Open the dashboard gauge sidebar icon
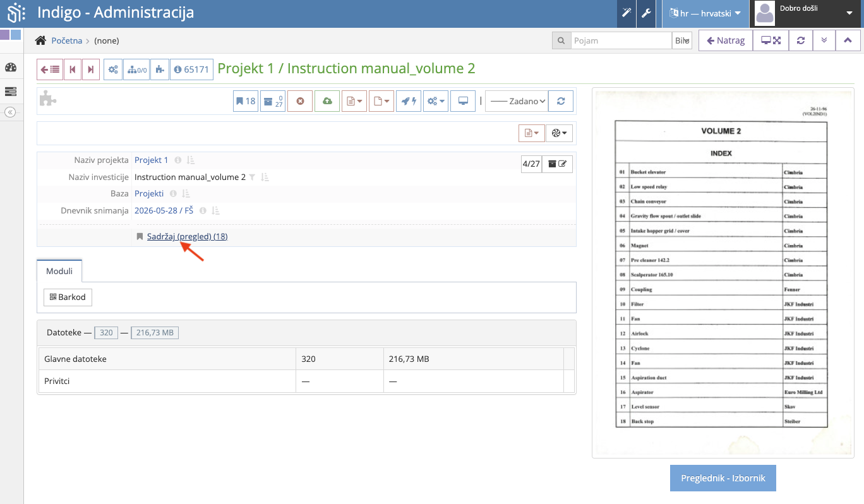This screenshot has width=864, height=504. point(10,68)
